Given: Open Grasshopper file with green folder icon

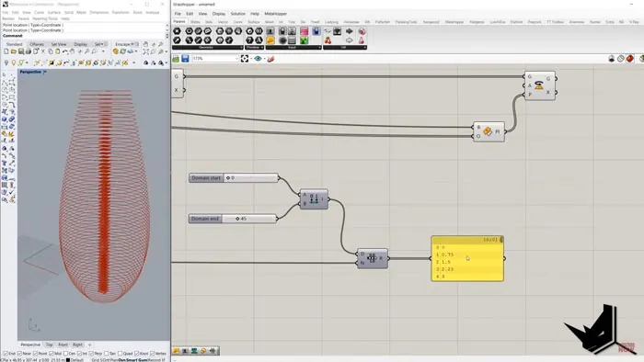Looking at the screenshot, I should [x=176, y=59].
